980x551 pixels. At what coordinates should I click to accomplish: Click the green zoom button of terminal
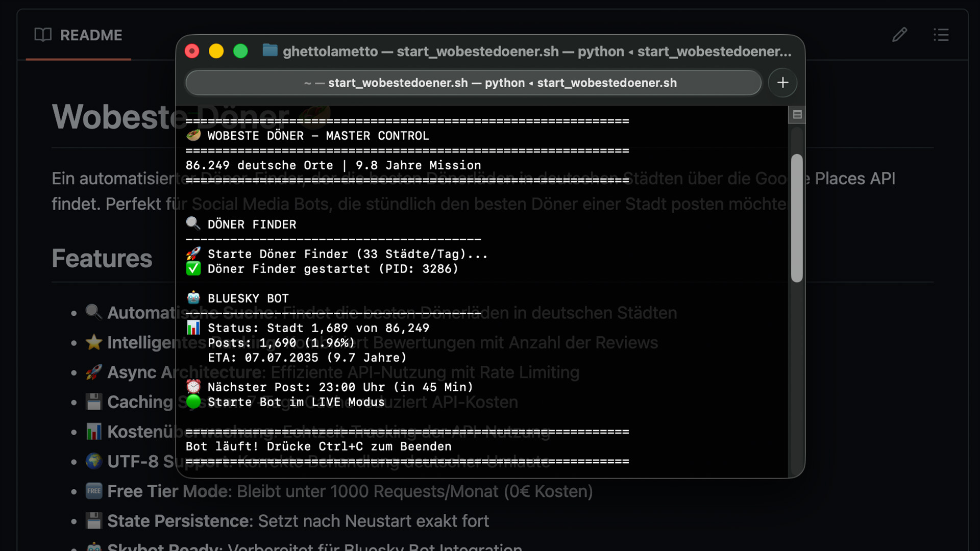(240, 51)
